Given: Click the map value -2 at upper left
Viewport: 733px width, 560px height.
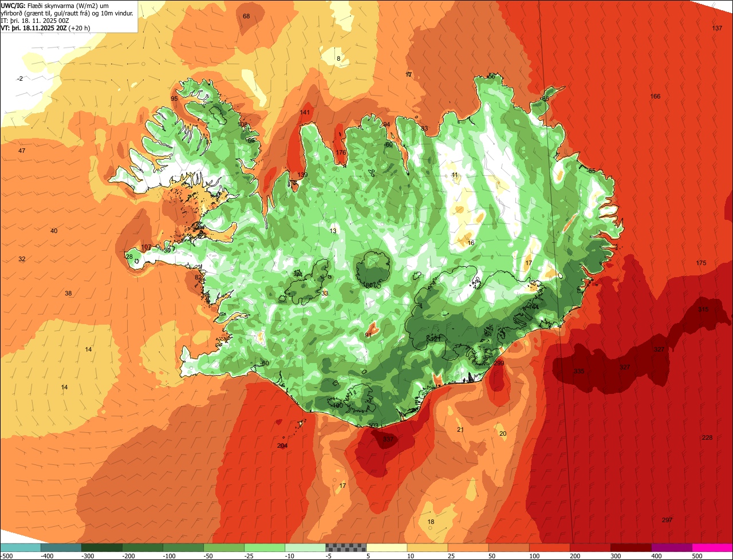Looking at the screenshot, I should [20, 78].
